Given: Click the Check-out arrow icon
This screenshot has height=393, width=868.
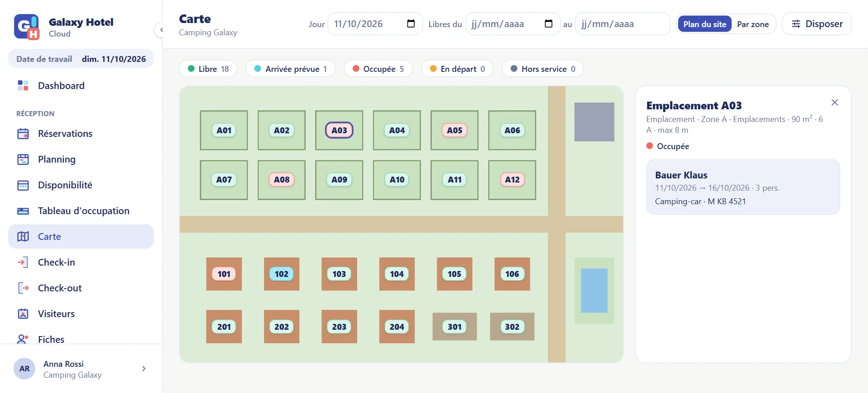Looking at the screenshot, I should [x=23, y=288].
